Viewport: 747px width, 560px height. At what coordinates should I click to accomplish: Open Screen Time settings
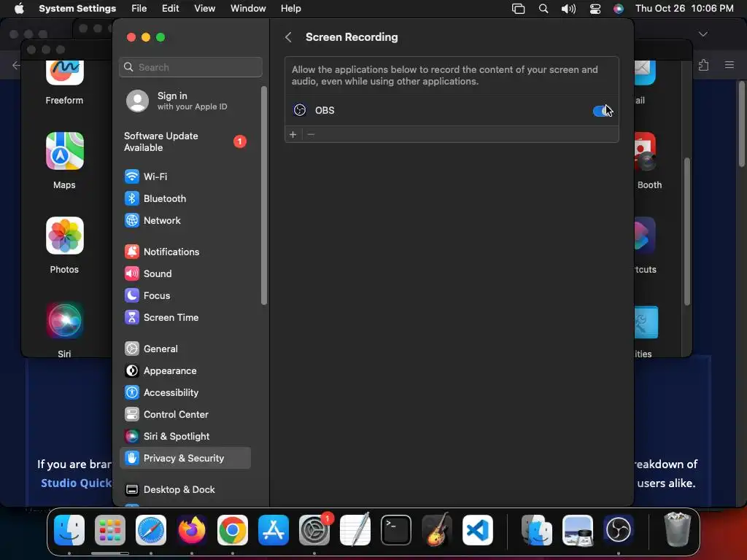tap(186, 318)
